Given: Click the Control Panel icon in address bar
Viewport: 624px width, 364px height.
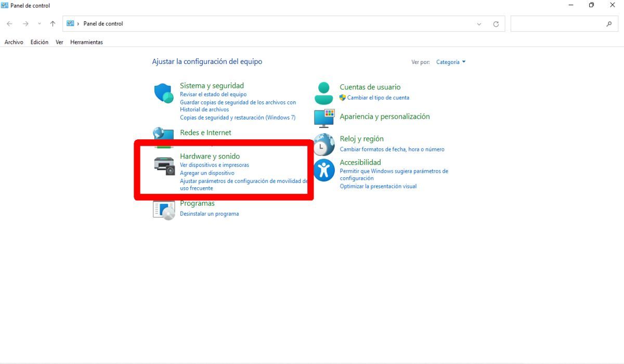Looking at the screenshot, I should click(x=70, y=23).
